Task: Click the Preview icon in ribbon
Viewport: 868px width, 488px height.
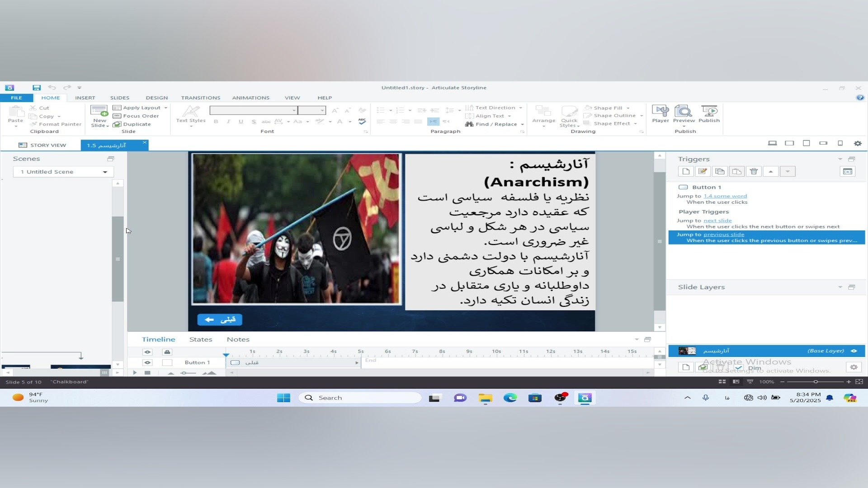Action: [x=684, y=111]
